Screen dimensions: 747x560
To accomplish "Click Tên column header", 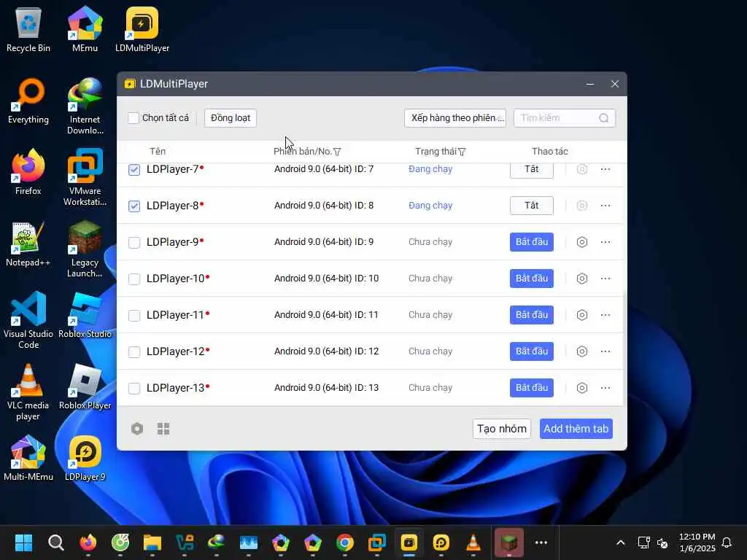I will [158, 152].
